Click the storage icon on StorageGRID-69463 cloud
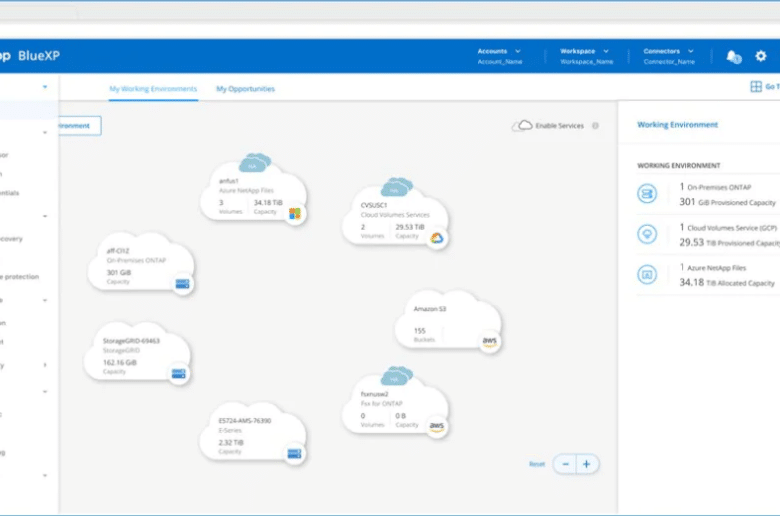This screenshot has width=780, height=516. (179, 373)
